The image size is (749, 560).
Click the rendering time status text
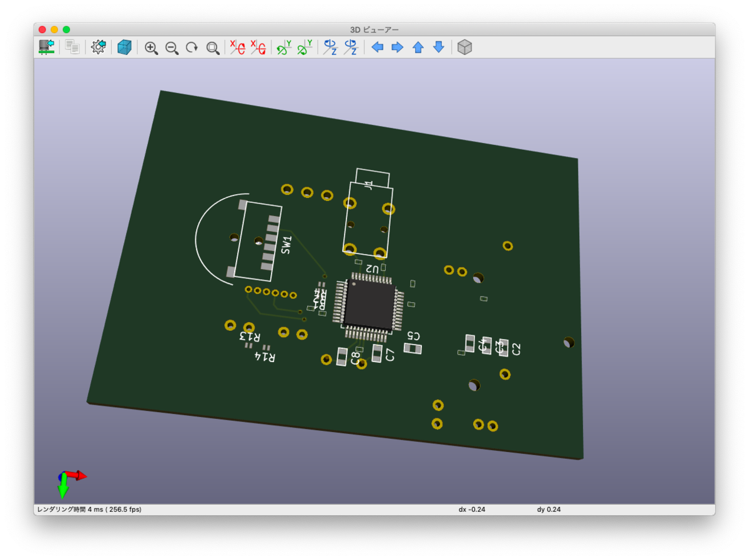(89, 509)
